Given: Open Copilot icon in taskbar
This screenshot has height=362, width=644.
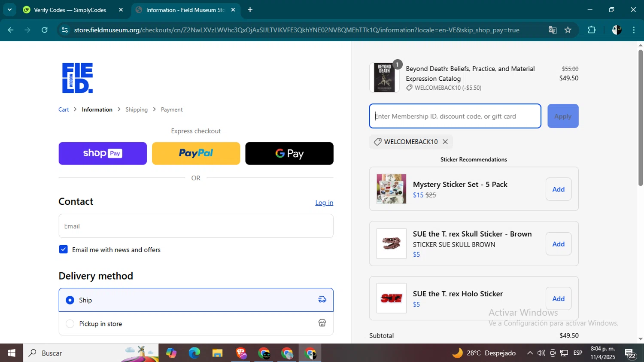Looking at the screenshot, I should point(171,353).
